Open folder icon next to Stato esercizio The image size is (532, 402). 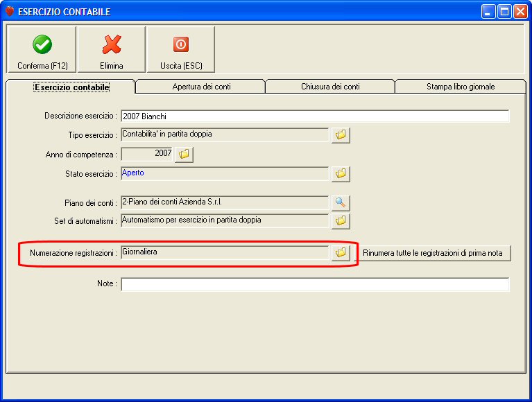click(341, 173)
